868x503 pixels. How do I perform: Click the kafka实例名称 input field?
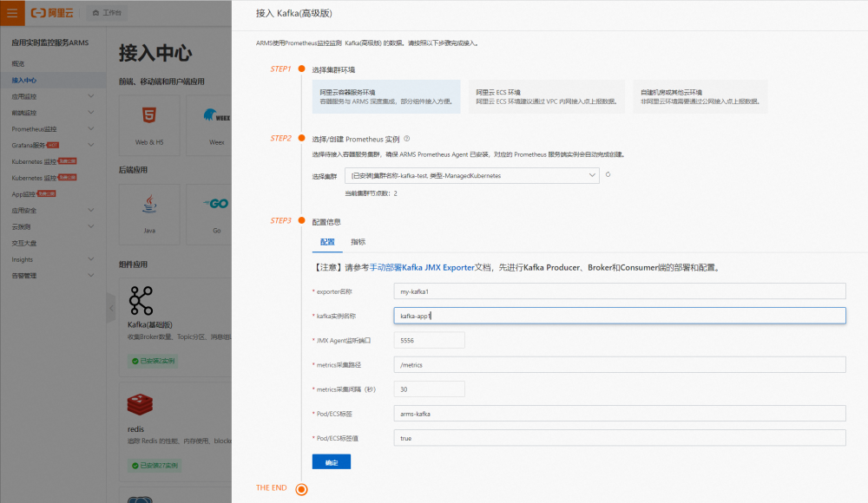tap(620, 316)
